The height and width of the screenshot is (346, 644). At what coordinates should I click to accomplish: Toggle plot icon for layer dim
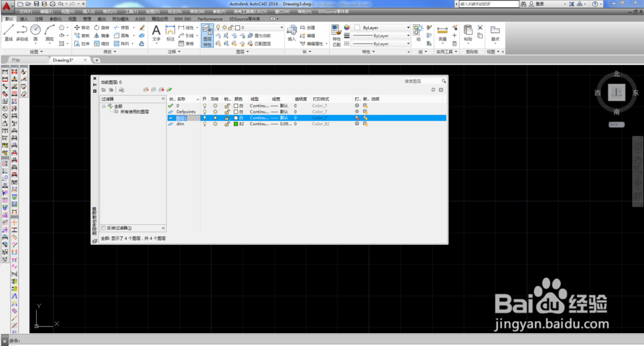click(357, 124)
